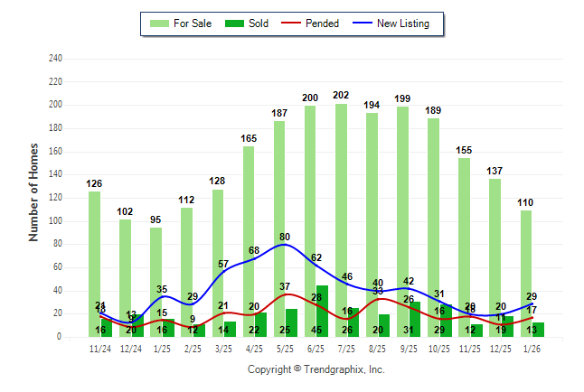The width and height of the screenshot is (584, 392).
Task: Click the 5/25 x-axis month label
Action: pyautogui.click(x=286, y=349)
